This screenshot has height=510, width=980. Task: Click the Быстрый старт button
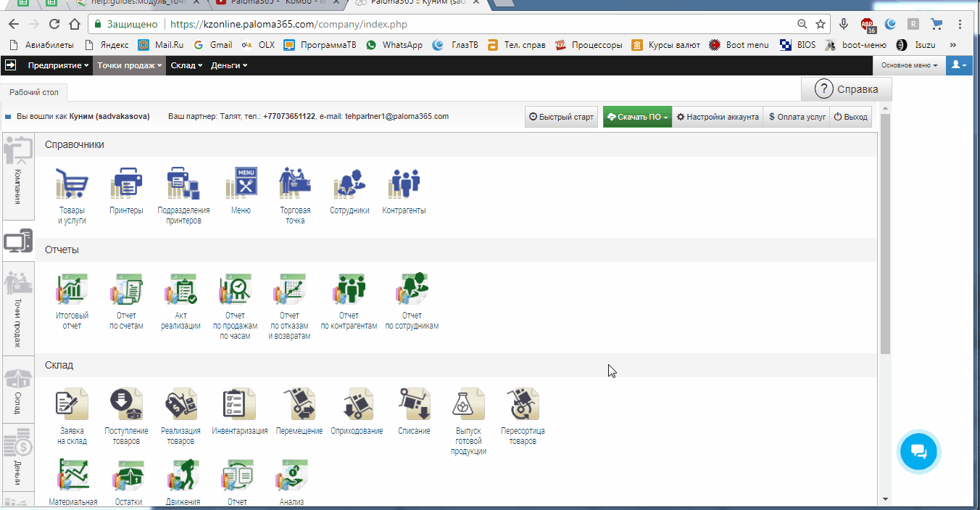tap(562, 117)
